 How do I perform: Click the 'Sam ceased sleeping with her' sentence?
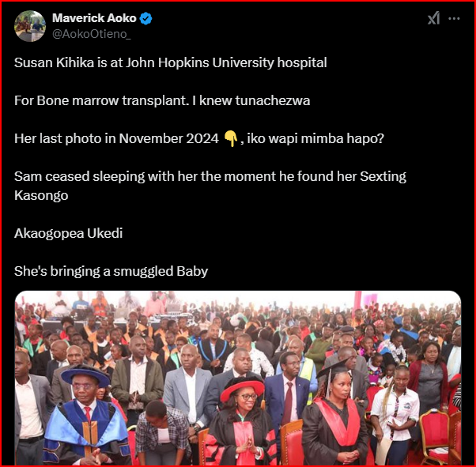click(x=210, y=186)
